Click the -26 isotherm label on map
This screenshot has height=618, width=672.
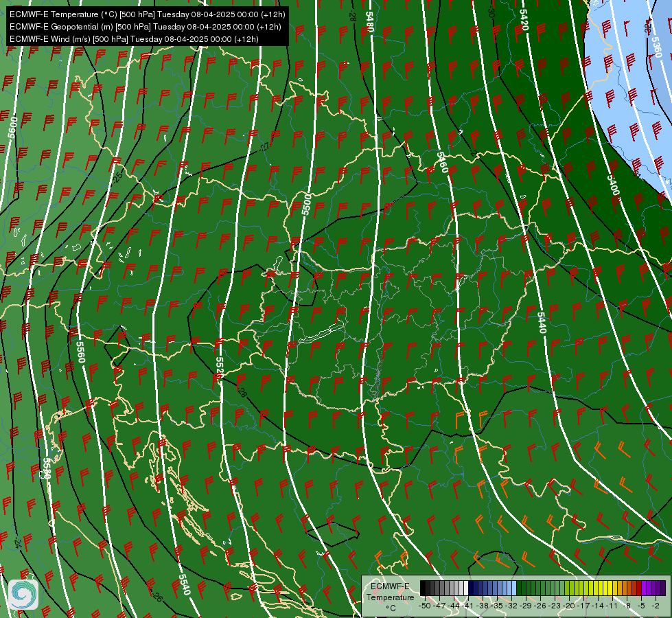click(x=157, y=596)
